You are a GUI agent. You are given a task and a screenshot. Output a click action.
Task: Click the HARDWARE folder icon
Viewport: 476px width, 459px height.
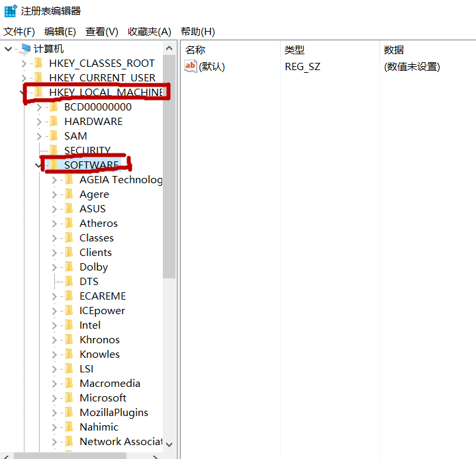coord(54,121)
